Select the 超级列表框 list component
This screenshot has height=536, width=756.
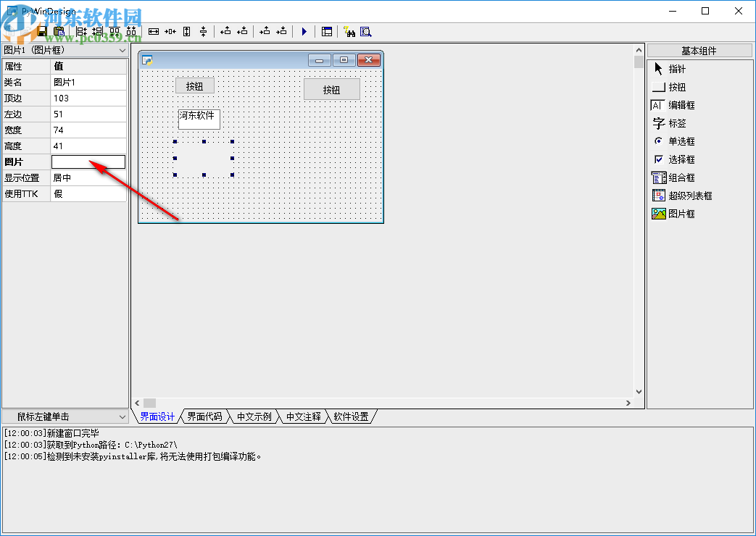682,196
